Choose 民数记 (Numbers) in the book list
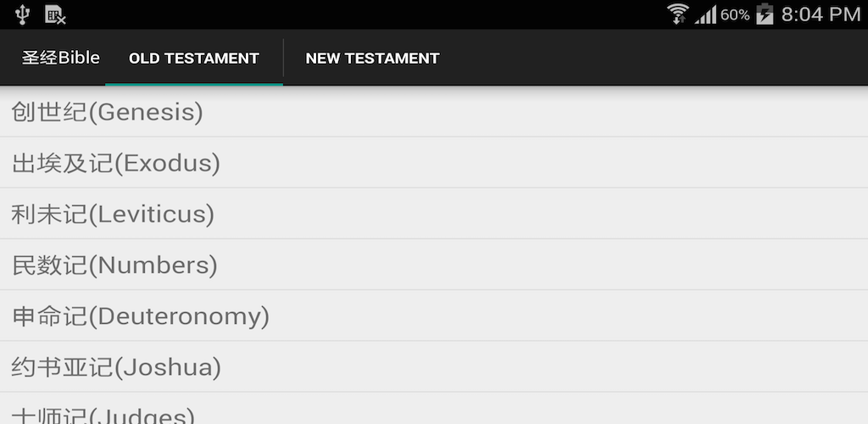Viewport: 868px width, 424px height. click(x=114, y=265)
